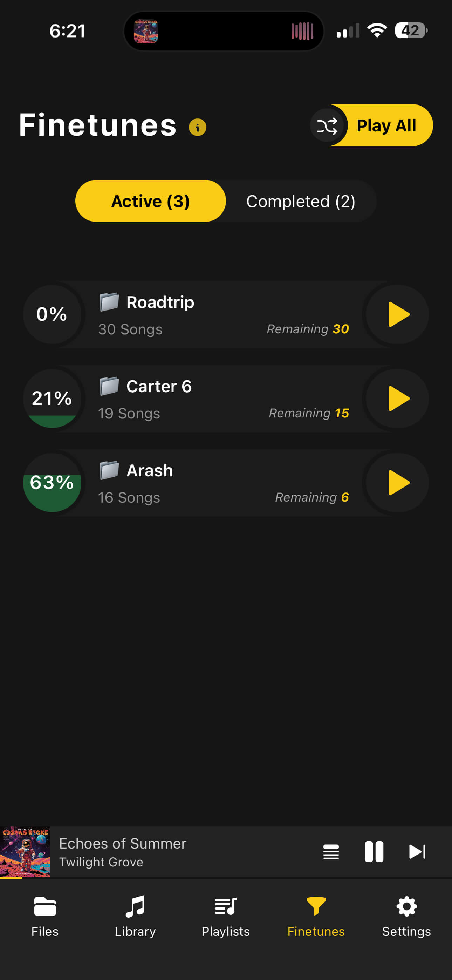The width and height of the screenshot is (452, 980).
Task: Open the playback queue list icon
Action: [331, 852]
